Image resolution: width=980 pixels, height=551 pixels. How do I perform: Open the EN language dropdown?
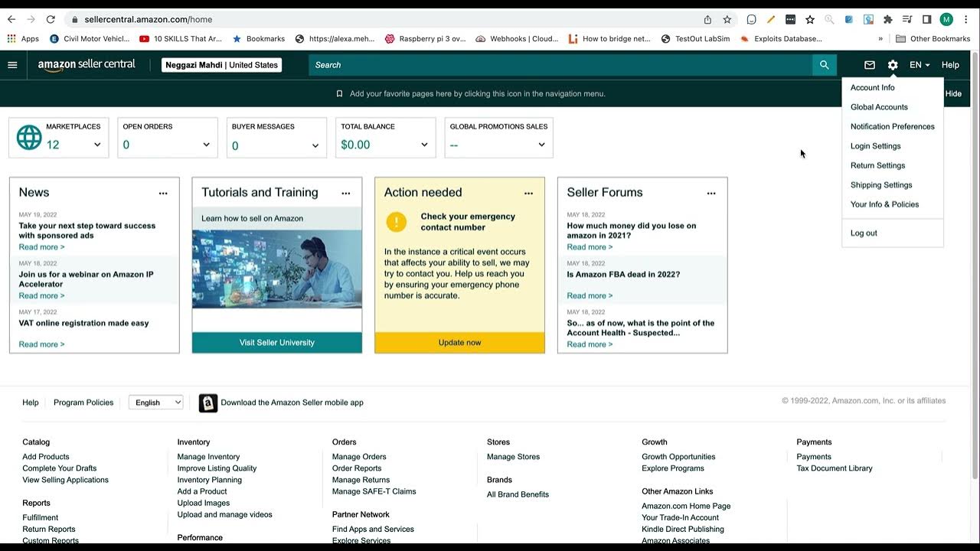point(920,65)
